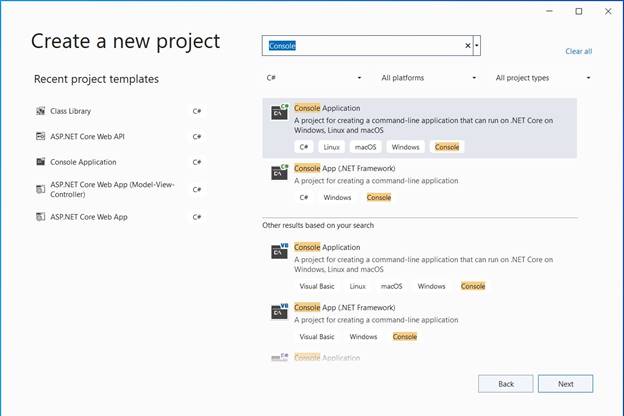Click the macOS tag on VB Console Application

[x=392, y=287]
